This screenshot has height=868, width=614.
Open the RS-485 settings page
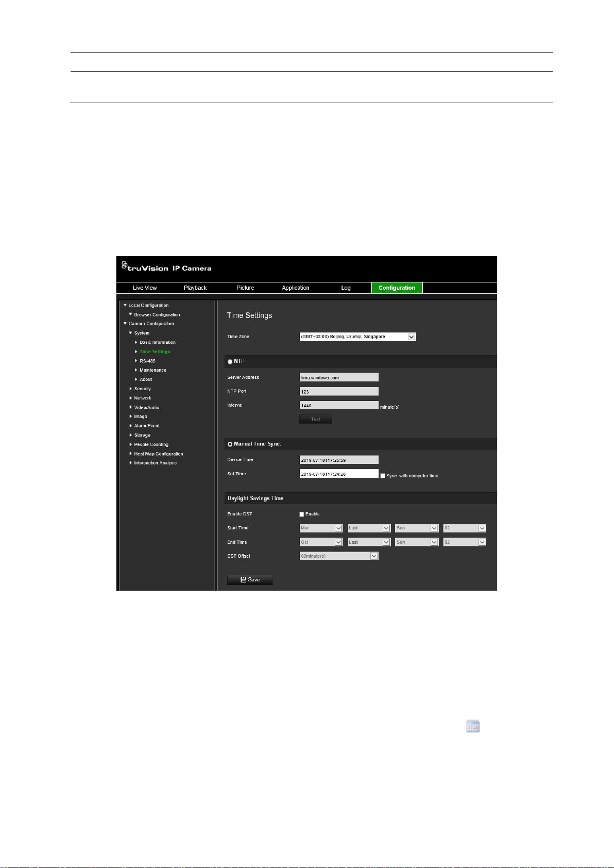(147, 361)
